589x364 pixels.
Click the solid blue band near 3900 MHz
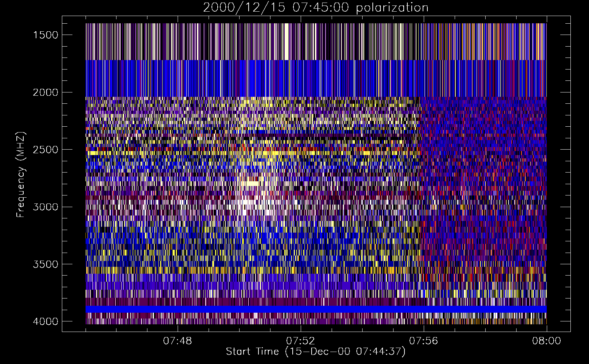click(x=316, y=309)
